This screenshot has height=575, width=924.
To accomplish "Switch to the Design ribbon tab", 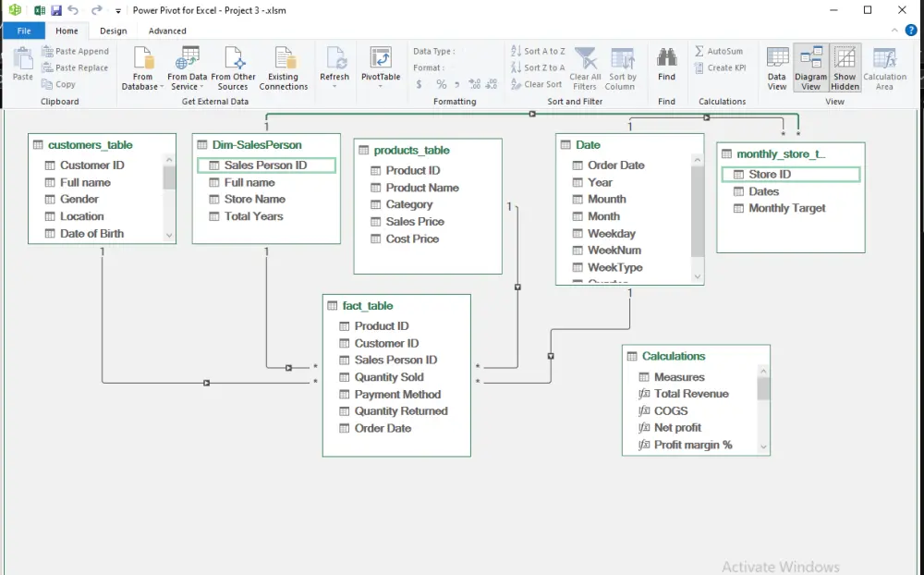I will coord(113,31).
